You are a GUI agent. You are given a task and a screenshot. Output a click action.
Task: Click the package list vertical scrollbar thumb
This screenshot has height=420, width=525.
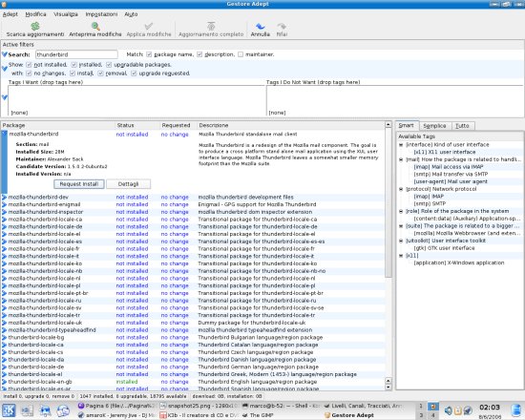click(x=388, y=202)
